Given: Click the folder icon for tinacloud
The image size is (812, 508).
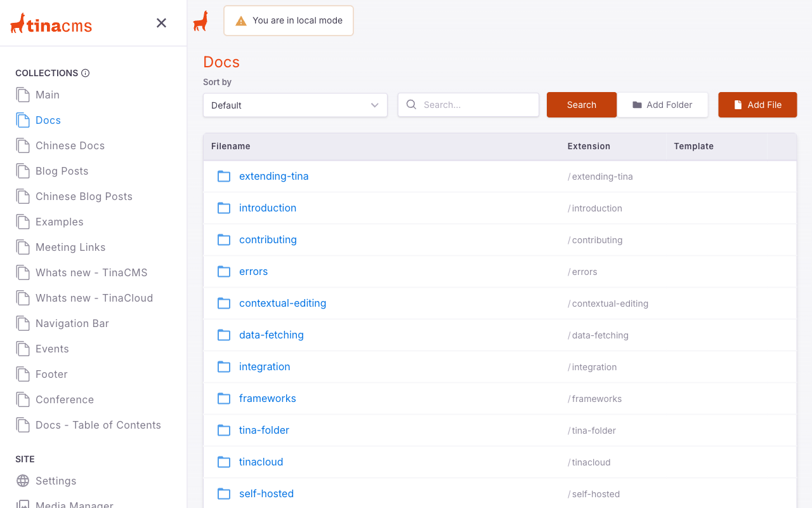Looking at the screenshot, I should pos(224,462).
